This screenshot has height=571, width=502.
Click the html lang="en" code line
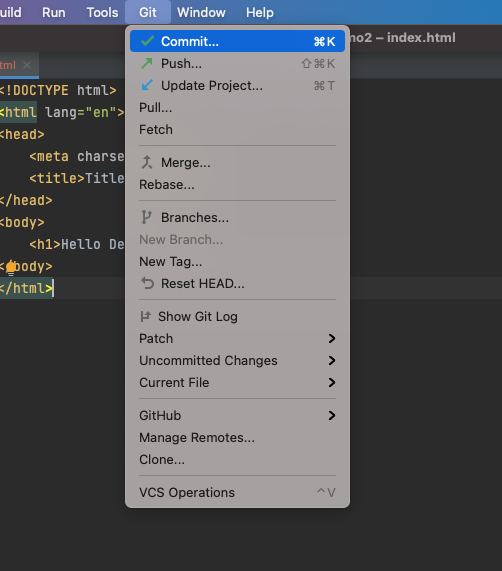[62, 112]
